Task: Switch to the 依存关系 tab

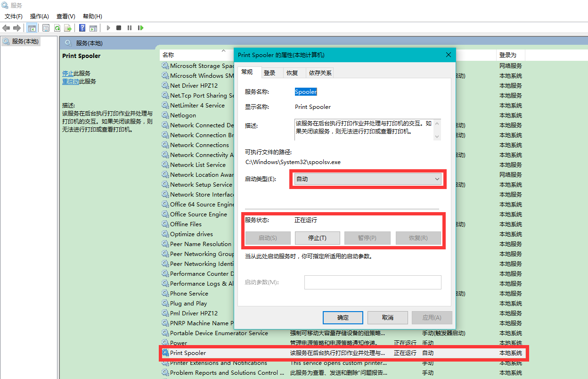Action: (x=320, y=73)
